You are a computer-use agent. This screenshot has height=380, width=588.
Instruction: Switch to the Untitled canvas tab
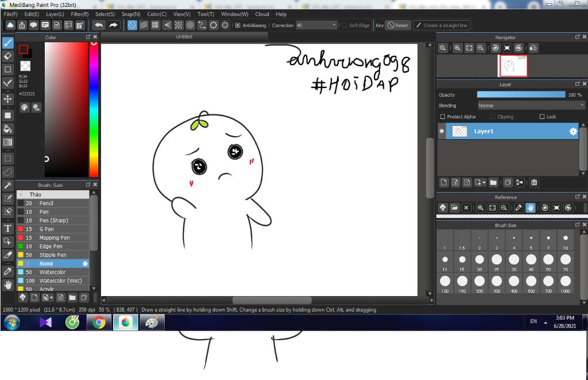pyautogui.click(x=184, y=36)
